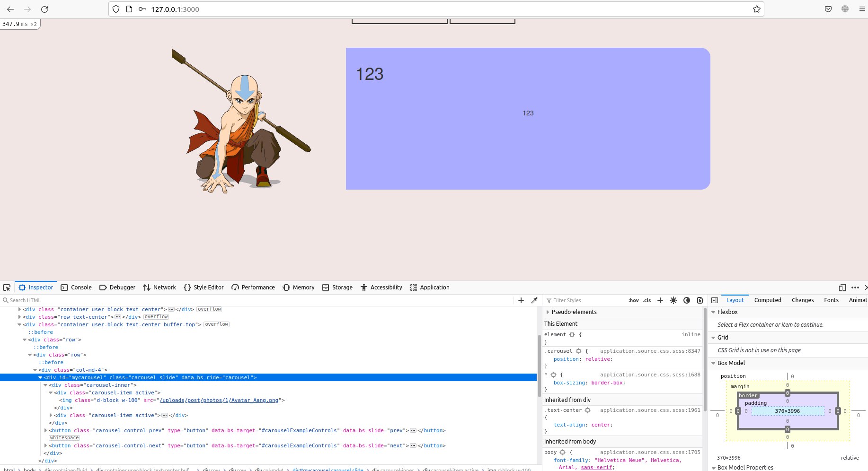Screen dimensions: 868x471
Task: Open the Memory tab
Action: (x=299, y=288)
